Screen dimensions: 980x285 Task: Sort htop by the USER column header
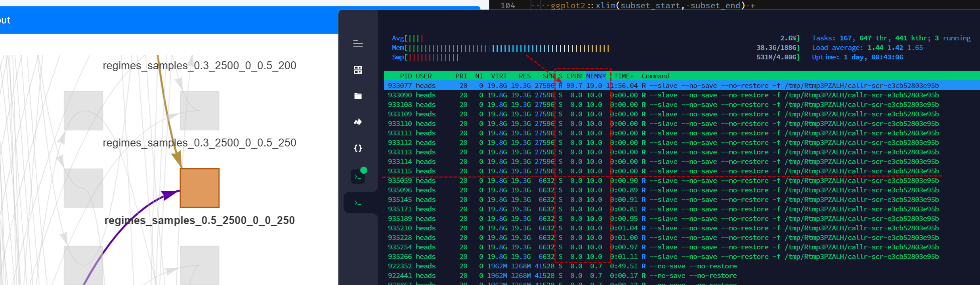[424, 76]
